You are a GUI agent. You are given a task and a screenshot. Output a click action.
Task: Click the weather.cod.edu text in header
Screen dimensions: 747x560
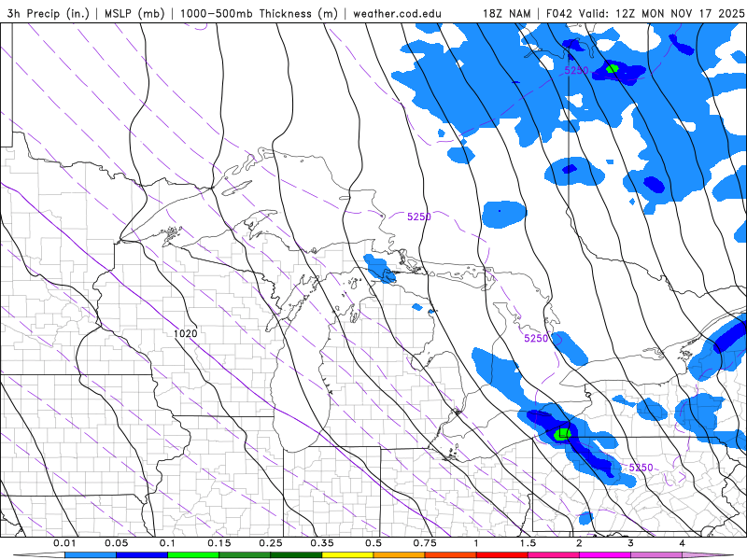coord(397,13)
